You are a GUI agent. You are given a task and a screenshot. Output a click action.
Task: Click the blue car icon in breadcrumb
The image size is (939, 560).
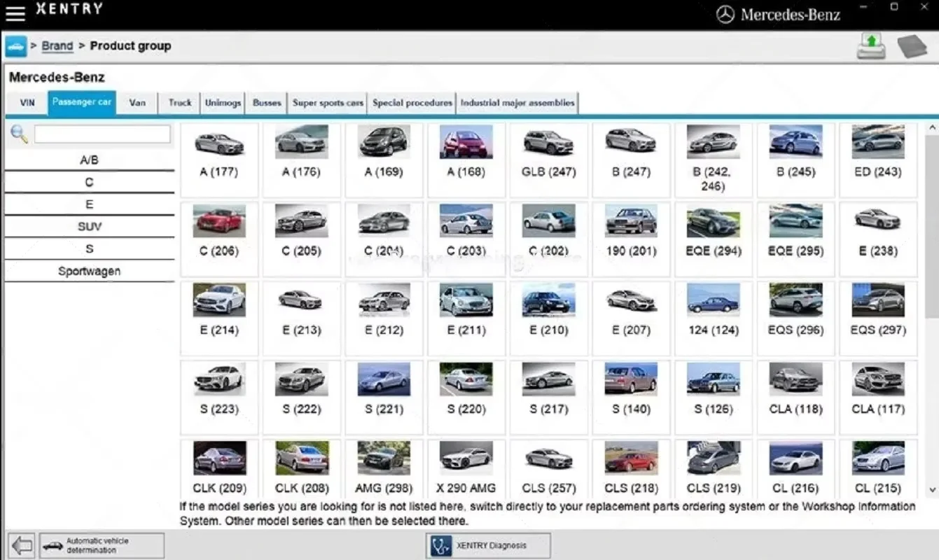(x=15, y=46)
